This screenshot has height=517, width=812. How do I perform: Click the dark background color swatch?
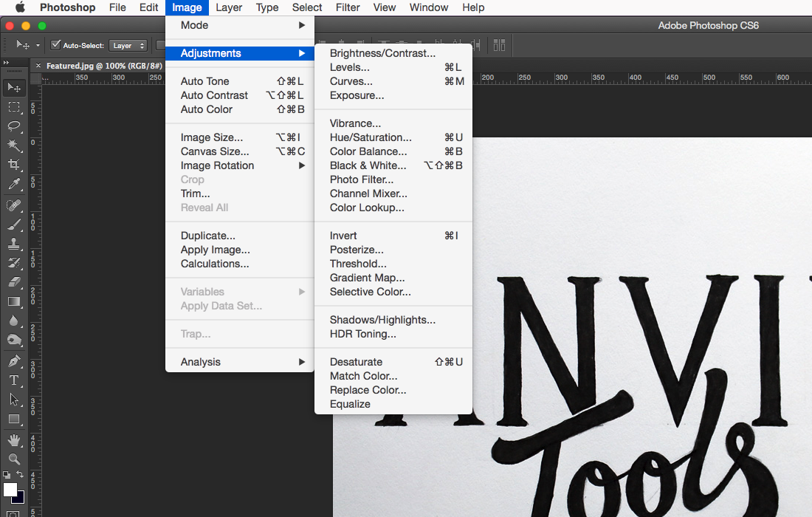pos(20,499)
